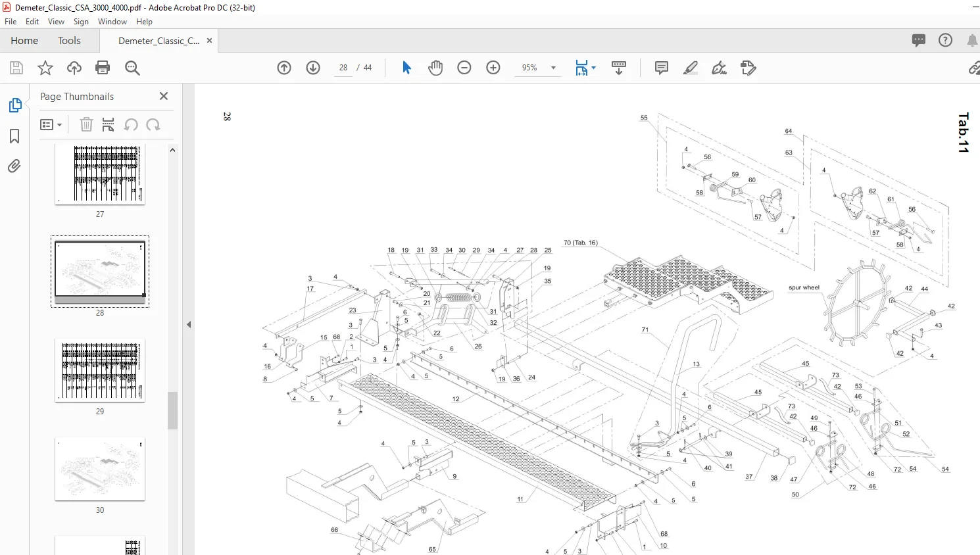
Task: Delete selected page thumbnail with trash icon
Action: [86, 124]
